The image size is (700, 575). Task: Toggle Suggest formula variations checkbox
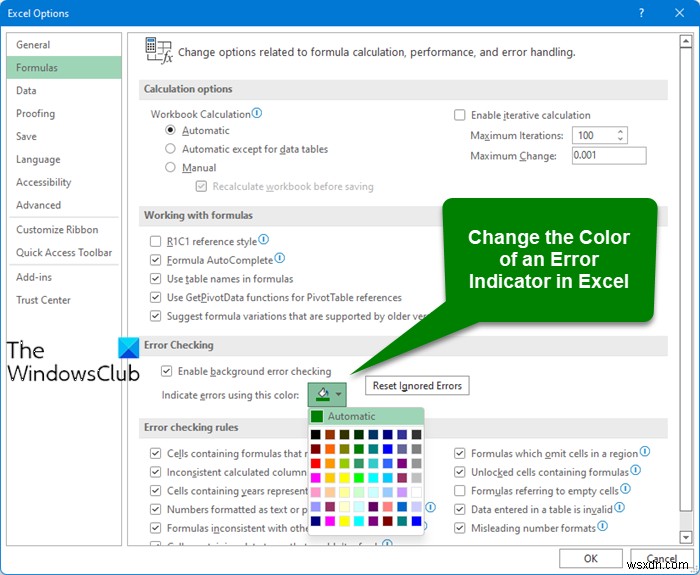tap(155, 316)
